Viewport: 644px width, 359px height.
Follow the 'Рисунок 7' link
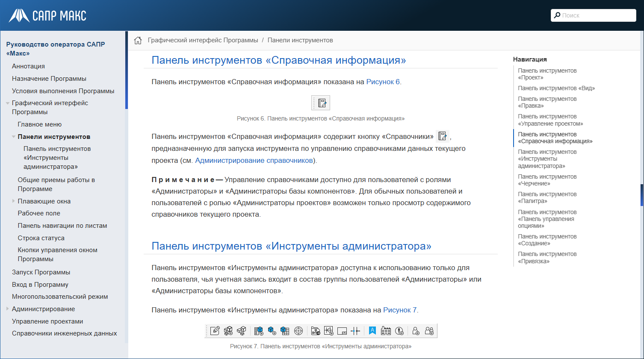[x=399, y=310]
